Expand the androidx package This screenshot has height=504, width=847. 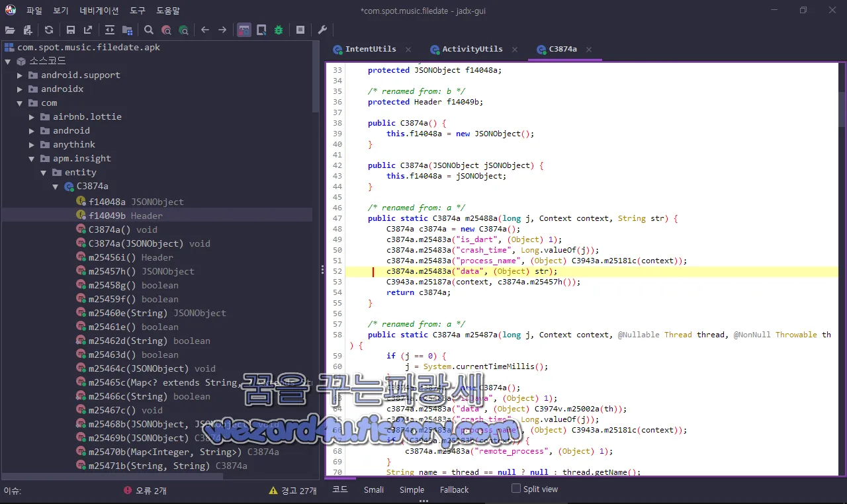(x=20, y=89)
